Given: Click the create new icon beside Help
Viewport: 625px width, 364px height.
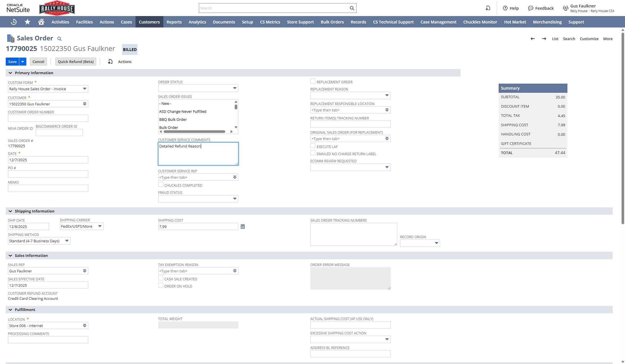Looking at the screenshot, I should (x=488, y=8).
